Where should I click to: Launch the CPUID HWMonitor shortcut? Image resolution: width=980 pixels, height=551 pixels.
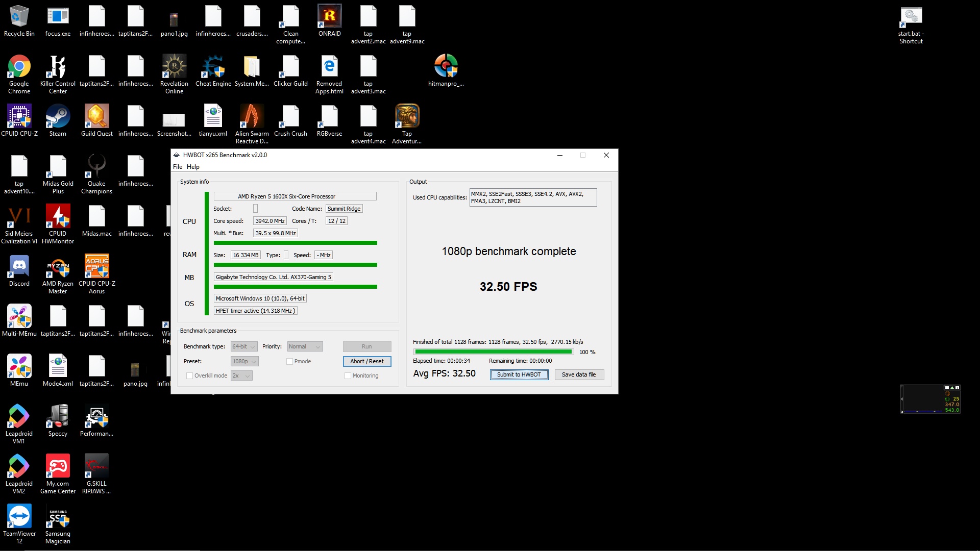[x=58, y=224]
